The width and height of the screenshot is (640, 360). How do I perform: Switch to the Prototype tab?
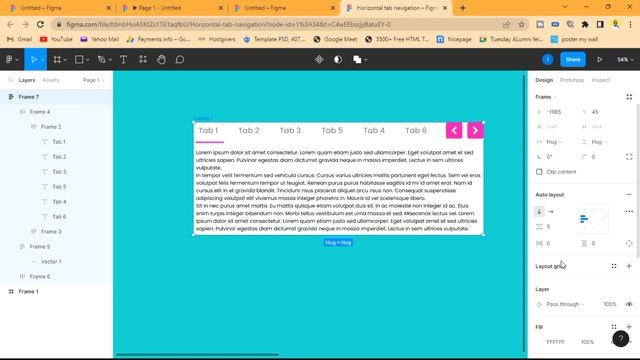572,80
